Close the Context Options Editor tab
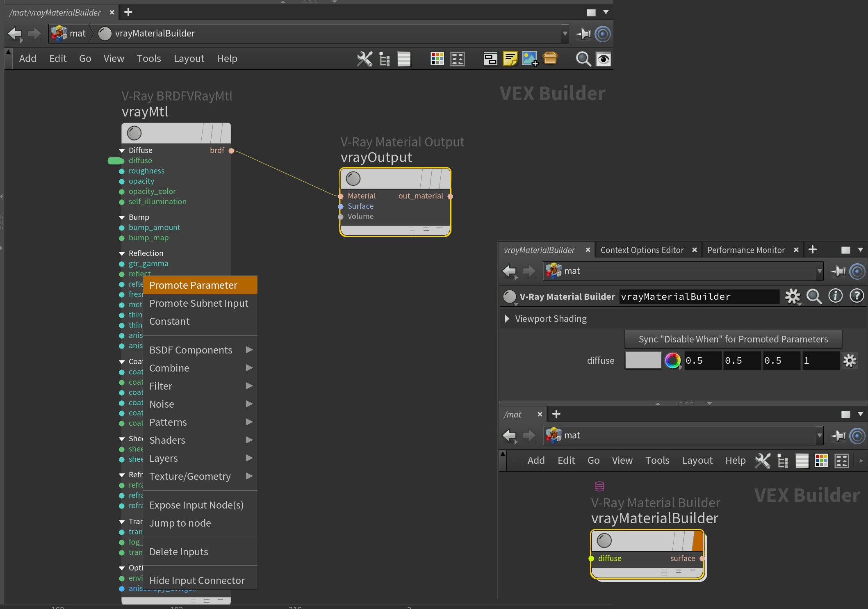Screen dimensions: 868x609 695,250
